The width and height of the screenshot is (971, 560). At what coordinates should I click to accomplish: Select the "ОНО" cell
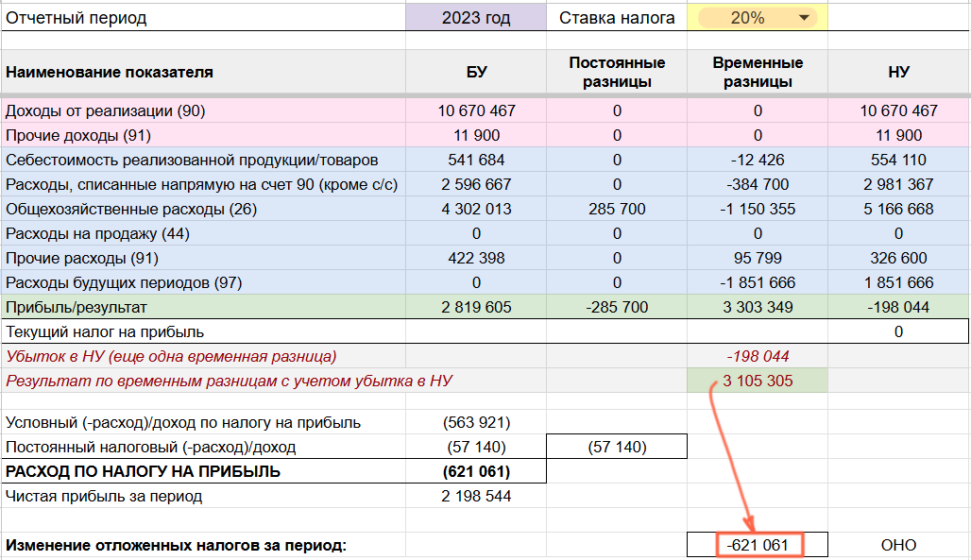point(897,545)
